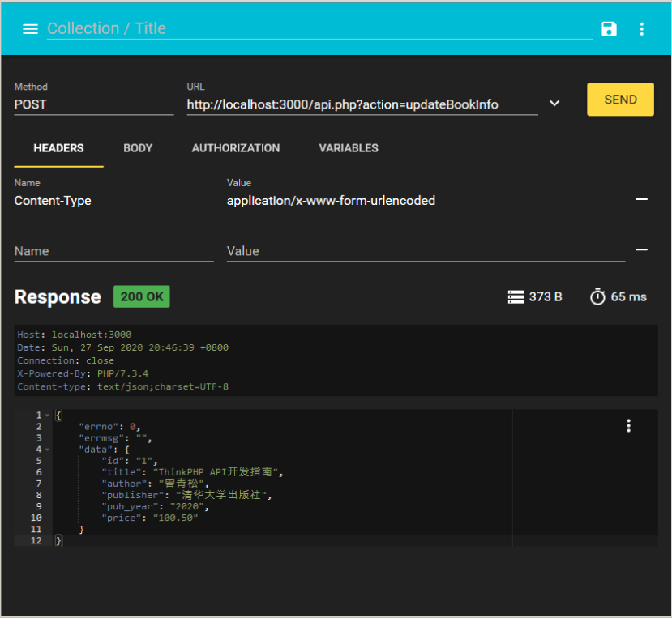Save the request with the floppy icon
The height and width of the screenshot is (618, 672).
(609, 29)
